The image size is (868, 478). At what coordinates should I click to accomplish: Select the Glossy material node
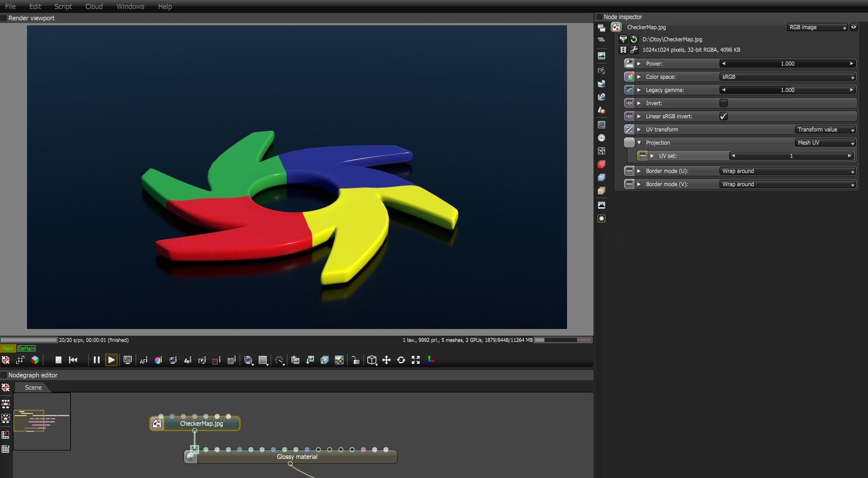click(291, 457)
